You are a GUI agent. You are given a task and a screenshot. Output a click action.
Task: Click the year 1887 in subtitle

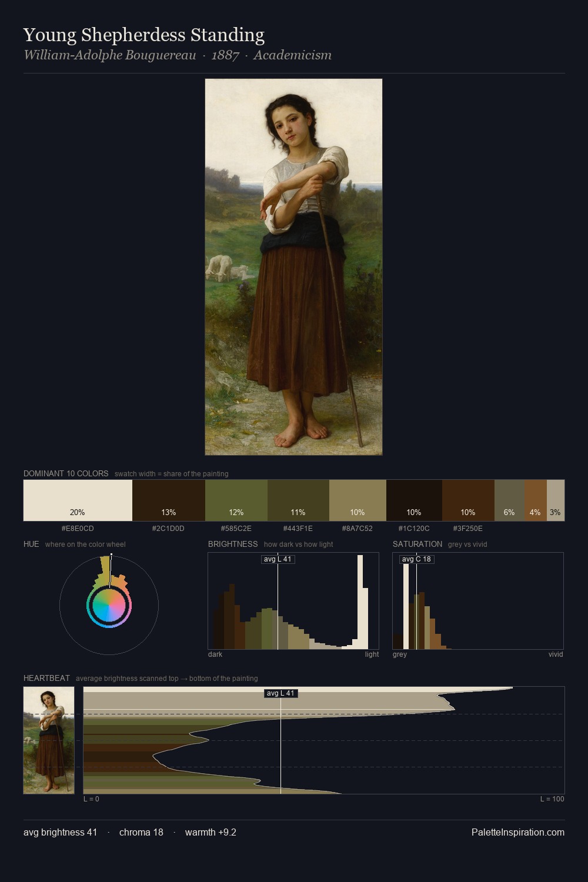coord(225,55)
